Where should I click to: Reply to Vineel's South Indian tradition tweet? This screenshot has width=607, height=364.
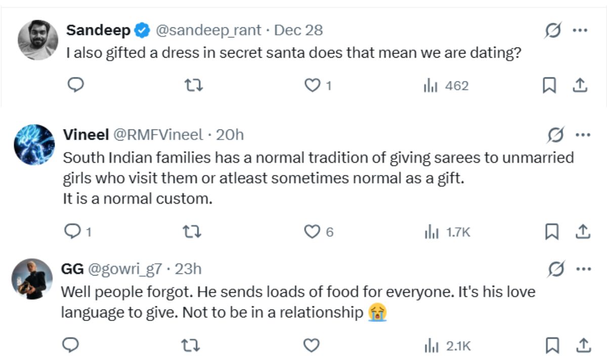pyautogui.click(x=73, y=232)
